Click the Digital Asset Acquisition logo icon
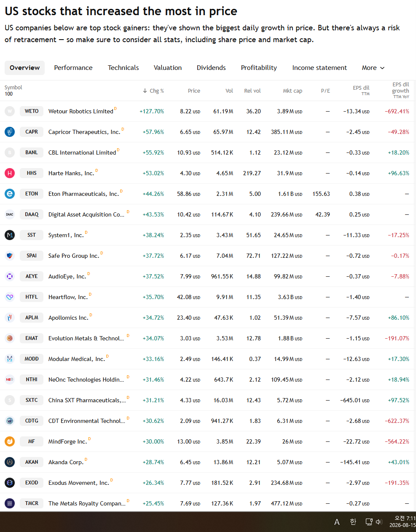416x532 pixels. coord(10,214)
